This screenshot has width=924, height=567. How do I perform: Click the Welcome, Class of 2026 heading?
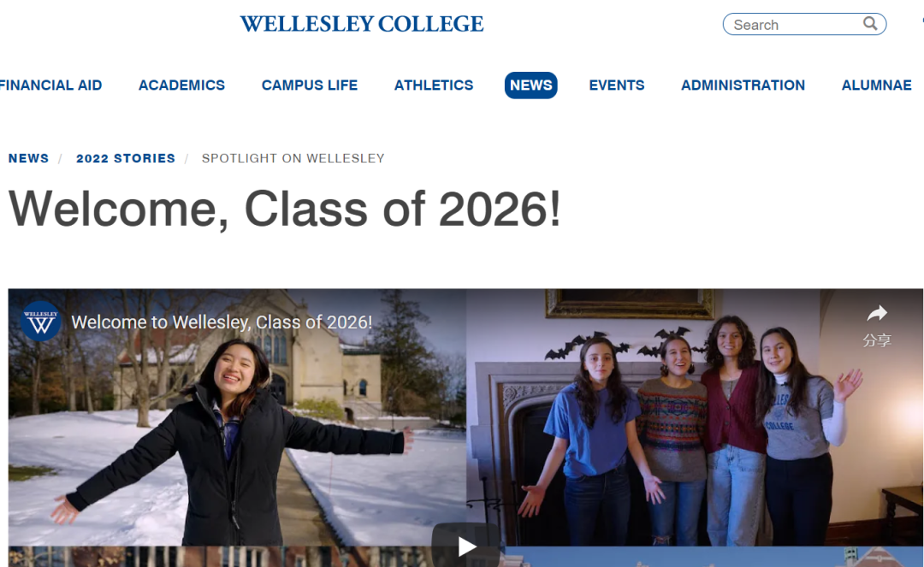pyautogui.click(x=285, y=209)
